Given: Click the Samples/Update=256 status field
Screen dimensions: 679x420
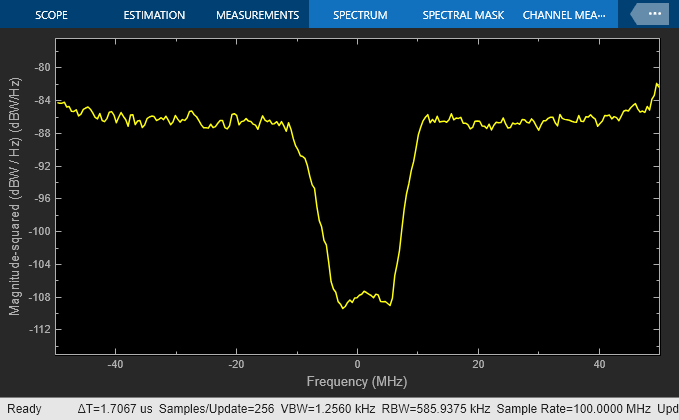Looking at the screenshot, I should 217,409.
